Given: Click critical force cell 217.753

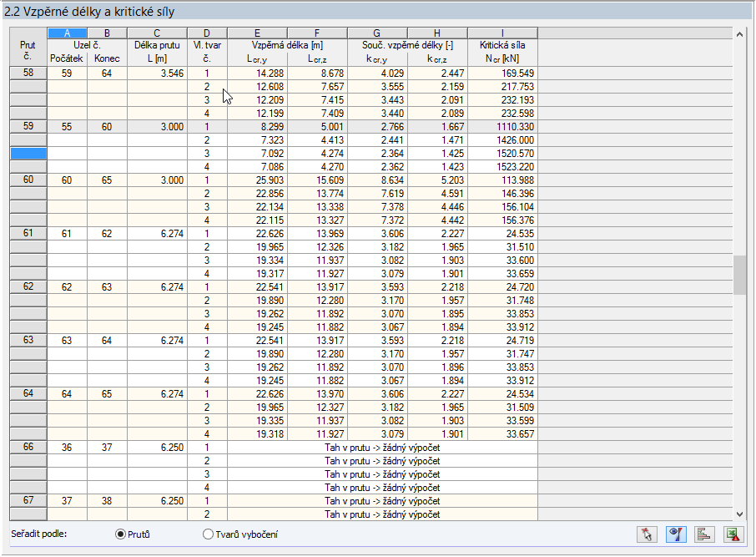Looking at the screenshot, I should 502,87.
